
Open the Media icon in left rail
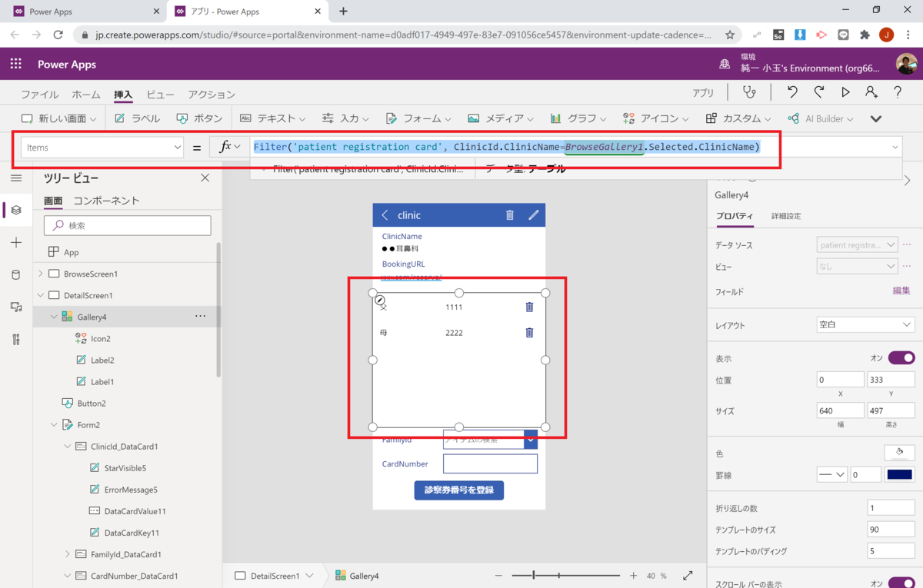tap(16, 307)
